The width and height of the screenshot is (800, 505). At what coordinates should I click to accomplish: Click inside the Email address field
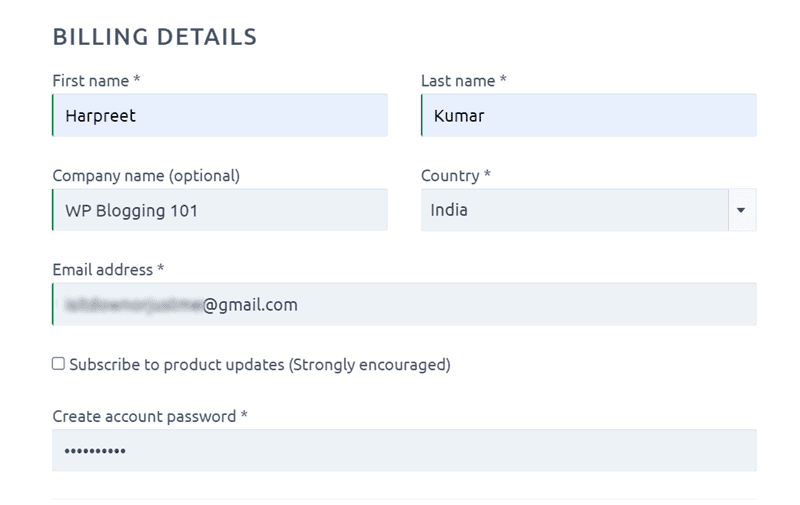click(404, 305)
